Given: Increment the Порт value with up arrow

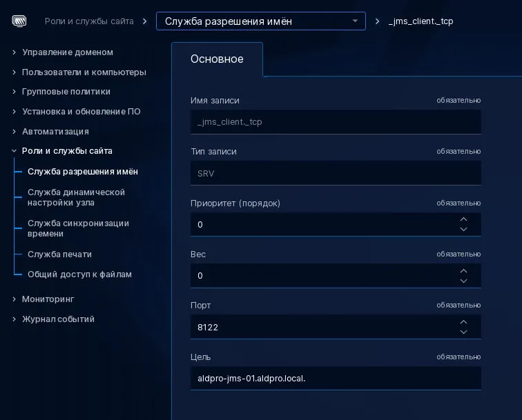Looking at the screenshot, I should 463,322.
